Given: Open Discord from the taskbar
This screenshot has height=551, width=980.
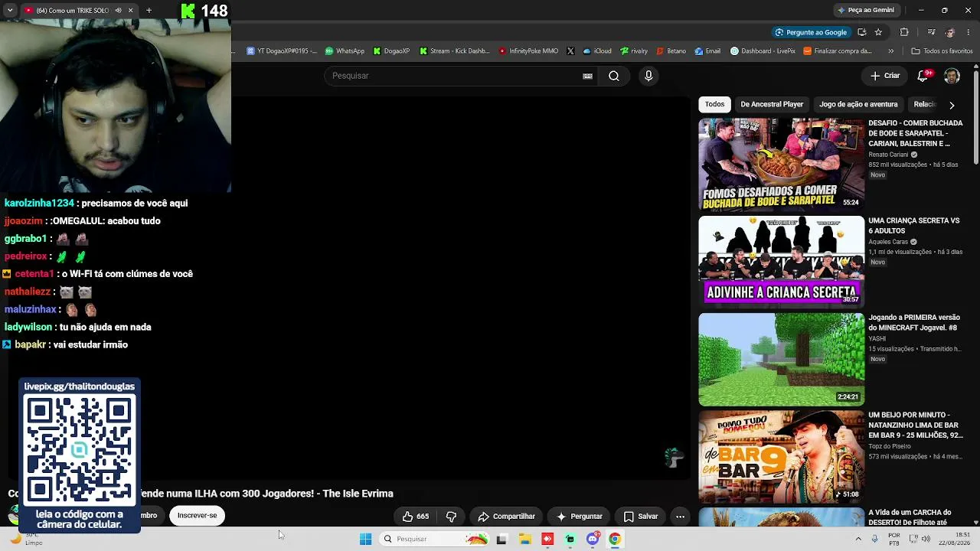Looking at the screenshot, I should click(x=592, y=539).
